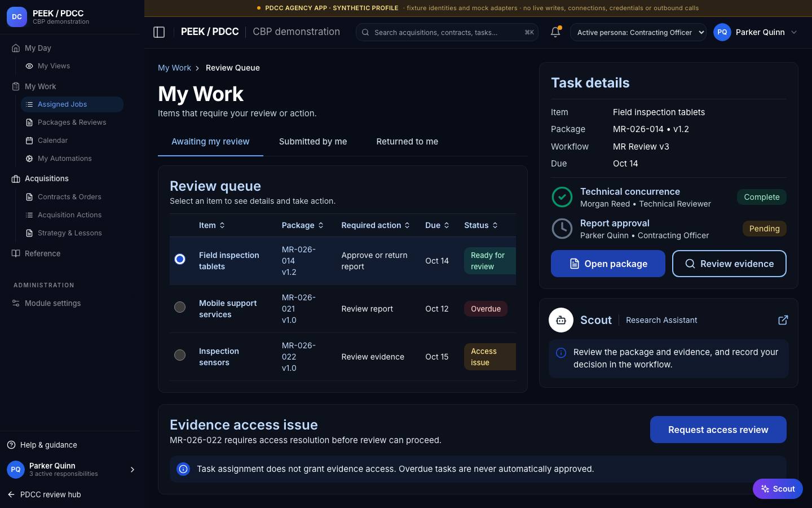The width and height of the screenshot is (812, 508).
Task: Open the Active persona dropdown
Action: [x=638, y=32]
